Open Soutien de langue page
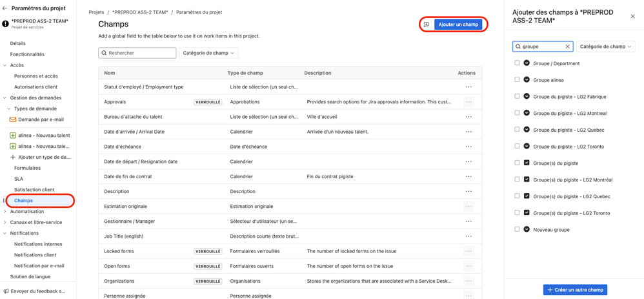This screenshot has height=299, width=644. click(x=30, y=277)
